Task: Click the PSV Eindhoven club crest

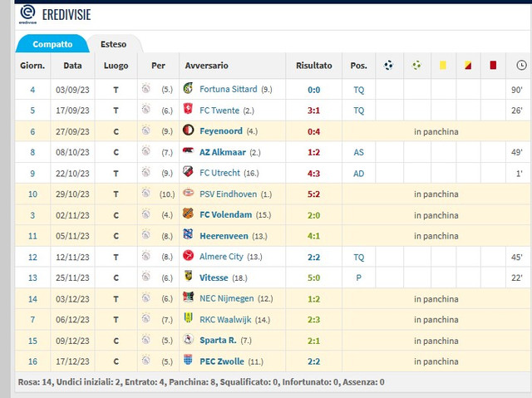Action: coord(188,193)
